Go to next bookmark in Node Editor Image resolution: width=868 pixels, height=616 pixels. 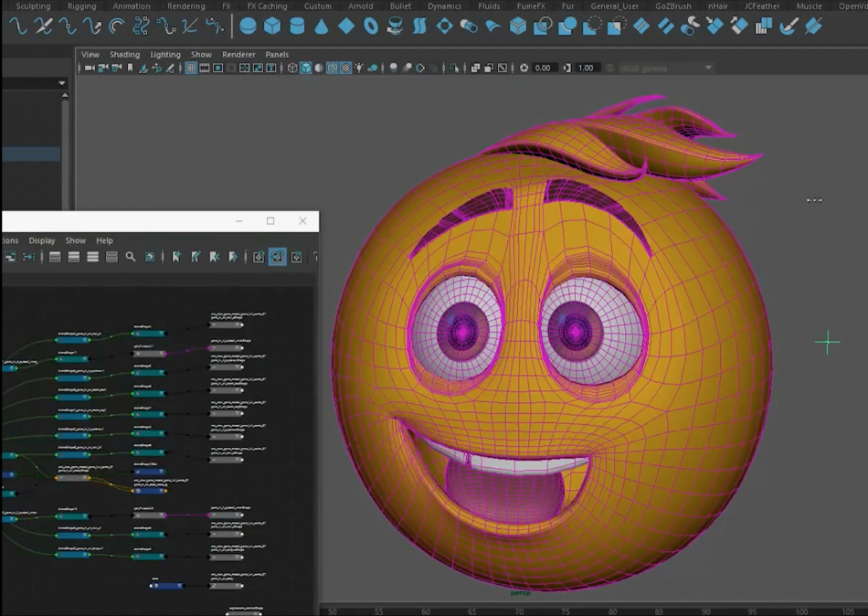pyautogui.click(x=233, y=257)
